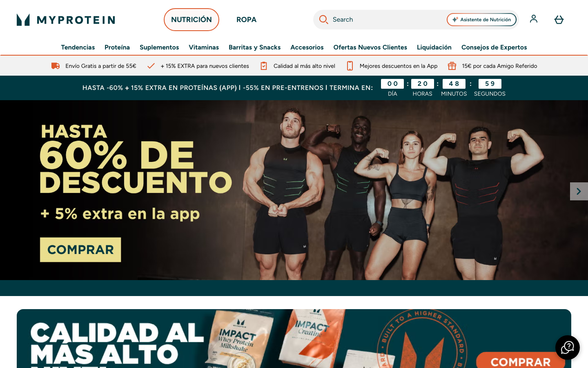588x368 pixels.
Task: Click 15€ por cada Amigo Referido
Action: 499,66
